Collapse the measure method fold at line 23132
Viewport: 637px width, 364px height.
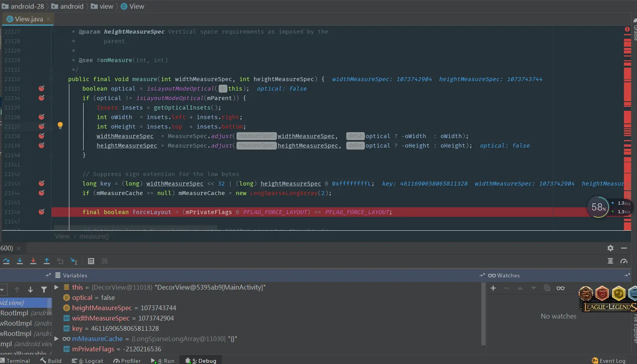tap(51, 79)
